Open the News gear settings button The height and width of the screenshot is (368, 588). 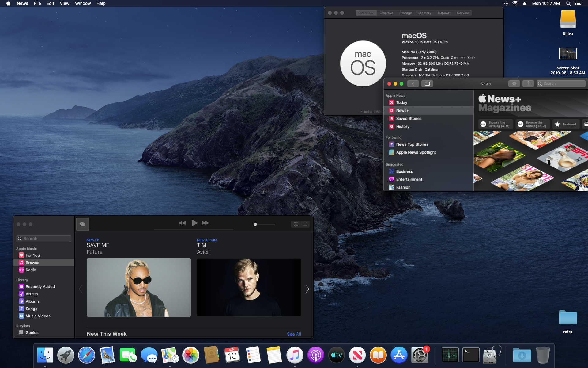tap(514, 84)
